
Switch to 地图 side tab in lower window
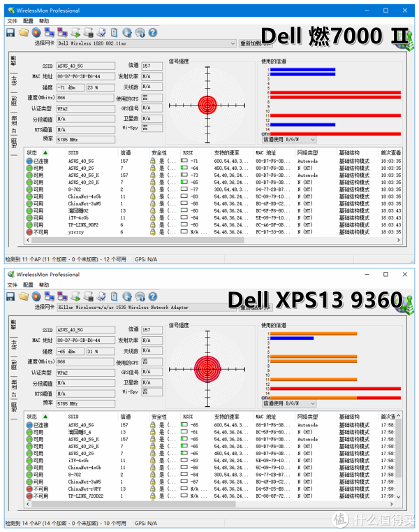click(14, 407)
